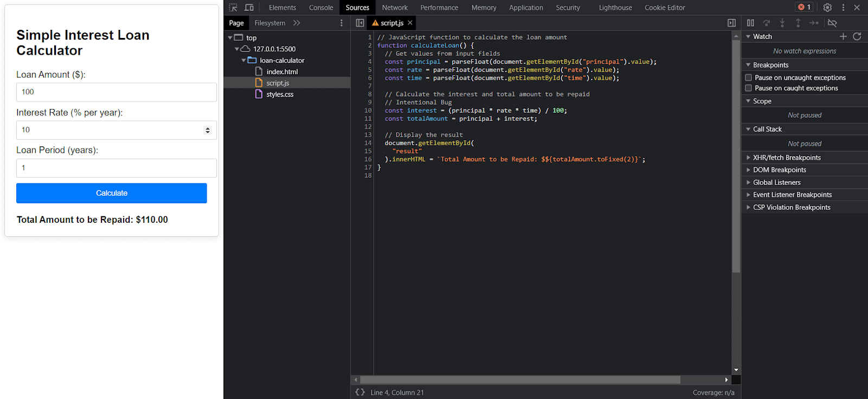Click the "Total Amount to be Repaid: $110.00" text

pyautogui.click(x=92, y=220)
